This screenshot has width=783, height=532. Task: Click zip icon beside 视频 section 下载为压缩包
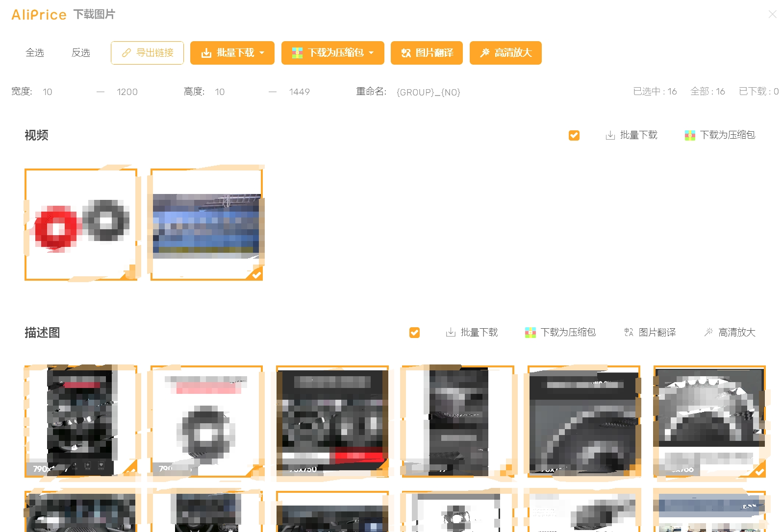point(690,135)
